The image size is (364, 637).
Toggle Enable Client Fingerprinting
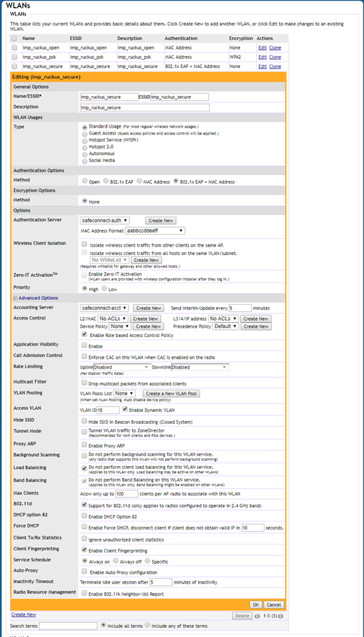(x=85, y=549)
